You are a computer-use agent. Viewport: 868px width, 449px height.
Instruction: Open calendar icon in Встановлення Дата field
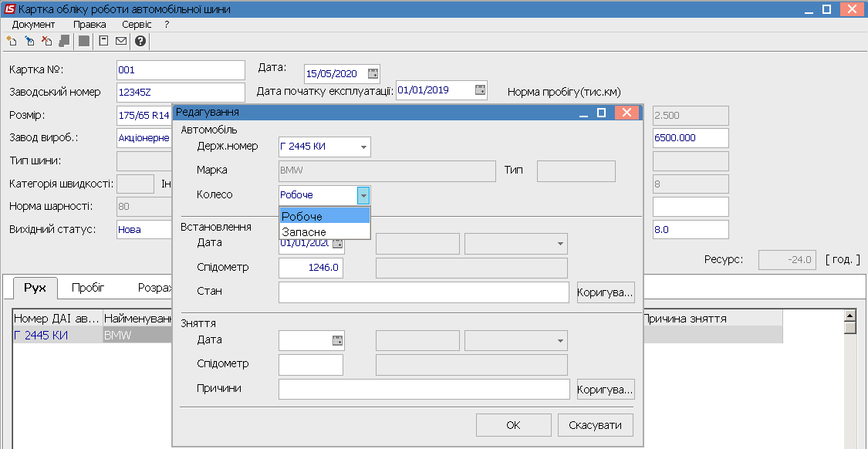click(337, 243)
